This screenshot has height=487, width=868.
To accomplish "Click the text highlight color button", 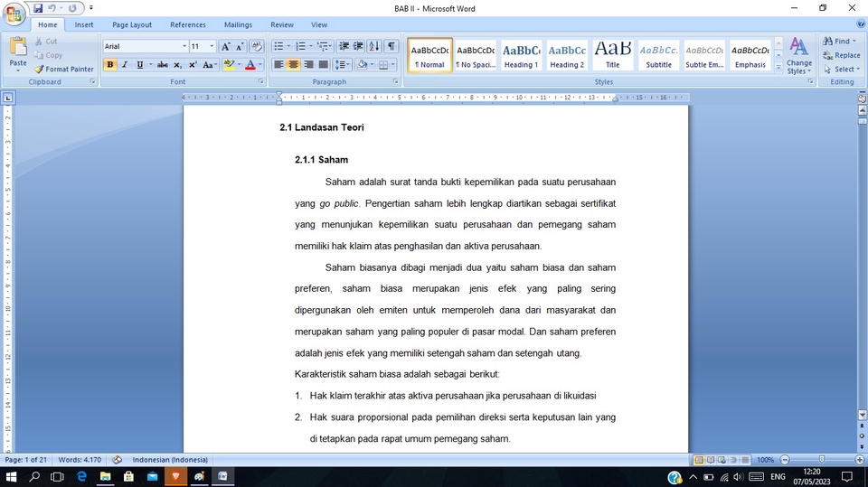I will (x=229, y=65).
